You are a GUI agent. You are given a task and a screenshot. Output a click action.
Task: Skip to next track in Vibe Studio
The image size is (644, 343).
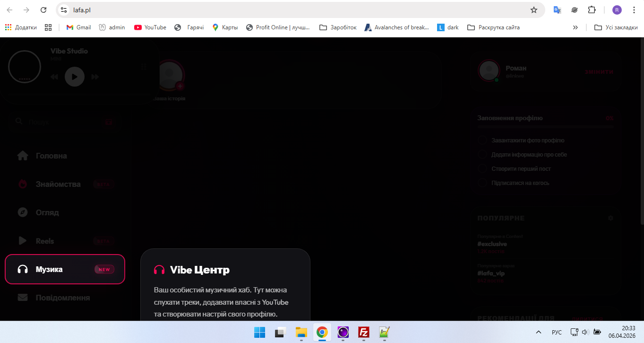(x=95, y=77)
